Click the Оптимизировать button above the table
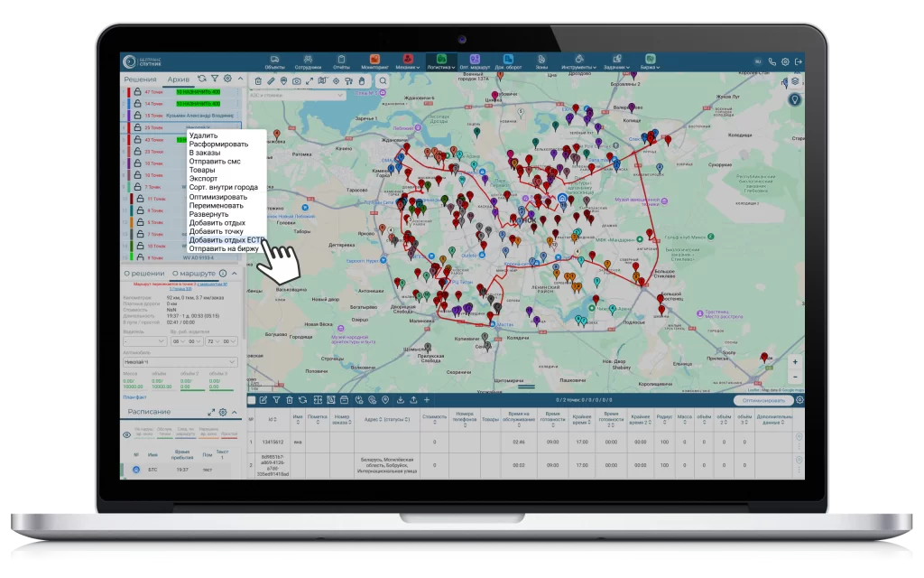 pos(762,400)
